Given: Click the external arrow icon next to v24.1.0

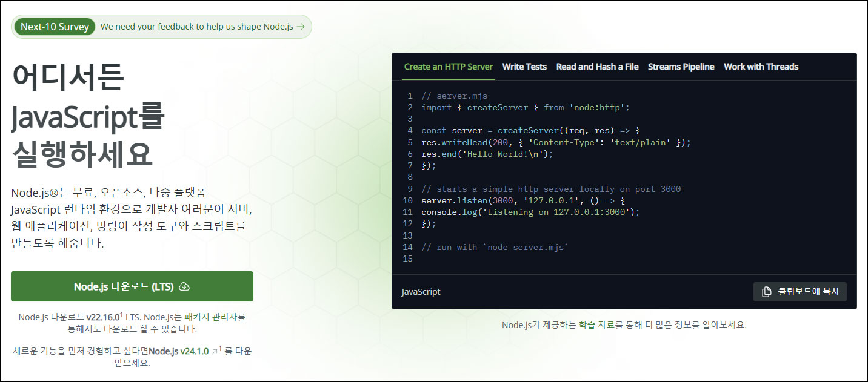Looking at the screenshot, I should [214, 351].
